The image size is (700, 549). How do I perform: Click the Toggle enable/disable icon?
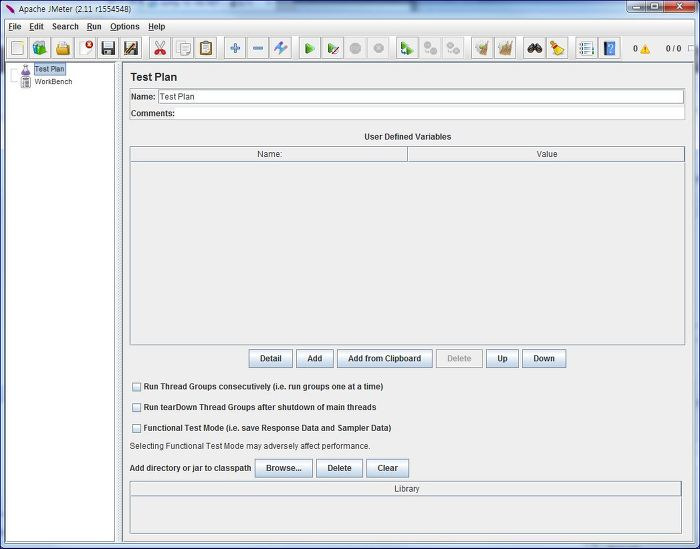280,48
